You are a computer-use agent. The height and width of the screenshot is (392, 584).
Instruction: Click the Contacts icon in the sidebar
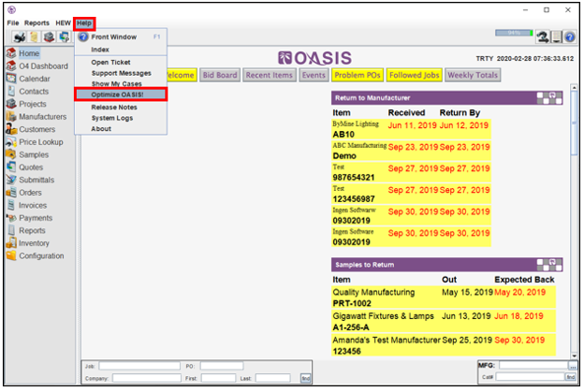[x=11, y=91]
